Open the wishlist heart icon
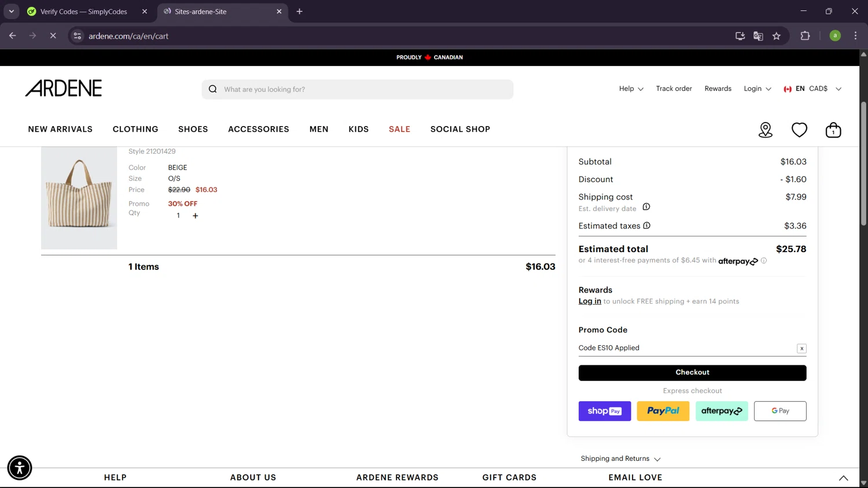Screen dimensions: 868x488 click(x=799, y=130)
